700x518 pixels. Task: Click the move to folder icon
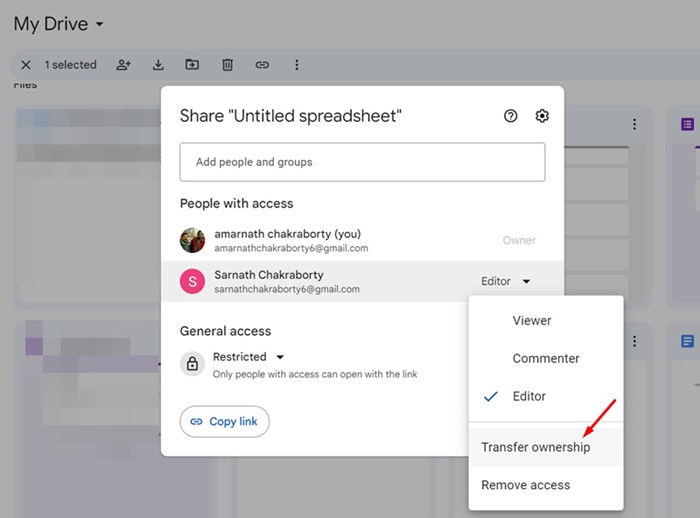(192, 65)
